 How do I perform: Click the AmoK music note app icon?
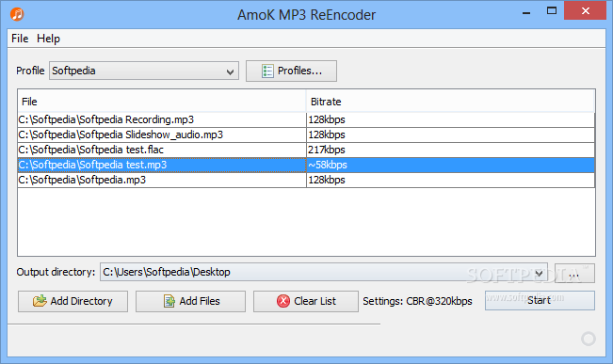(x=17, y=14)
